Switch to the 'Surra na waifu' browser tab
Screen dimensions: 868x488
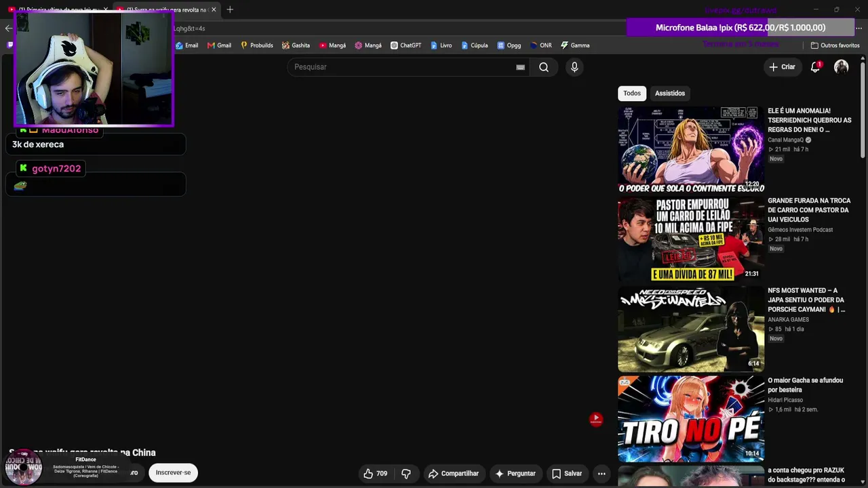point(166,9)
